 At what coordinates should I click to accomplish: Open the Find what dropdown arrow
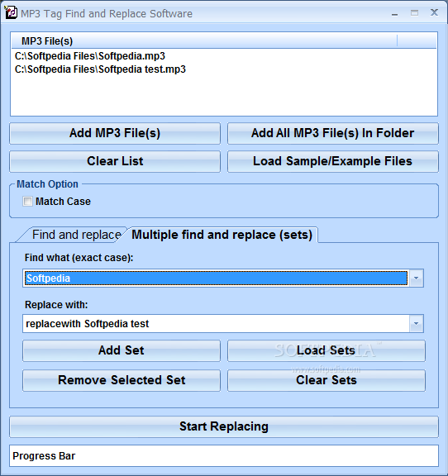click(416, 278)
